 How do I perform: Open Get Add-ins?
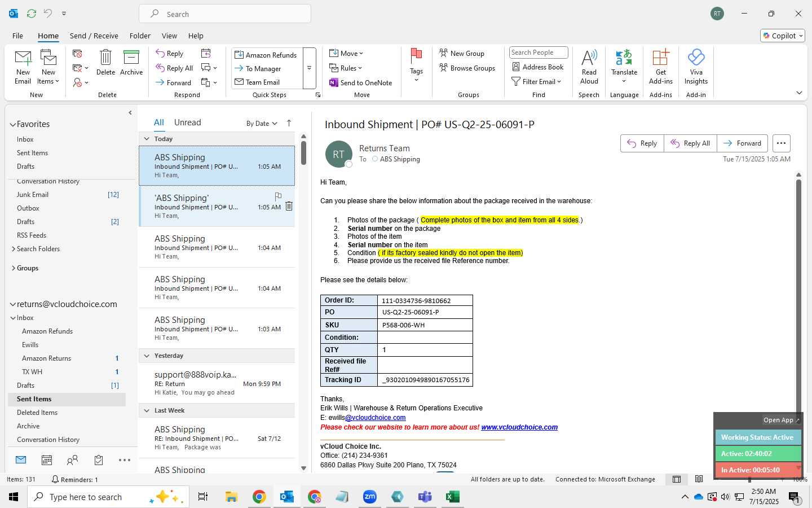pyautogui.click(x=660, y=67)
